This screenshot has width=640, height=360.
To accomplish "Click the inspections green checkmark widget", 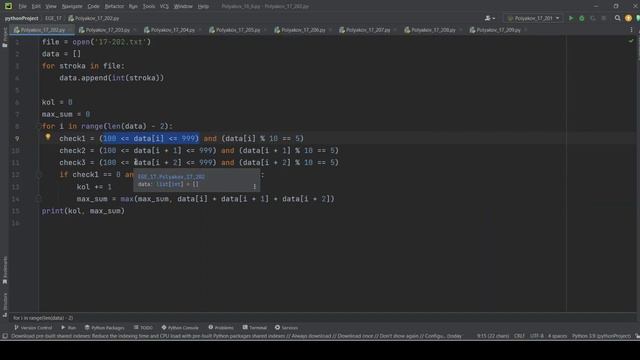I will coord(631,41).
